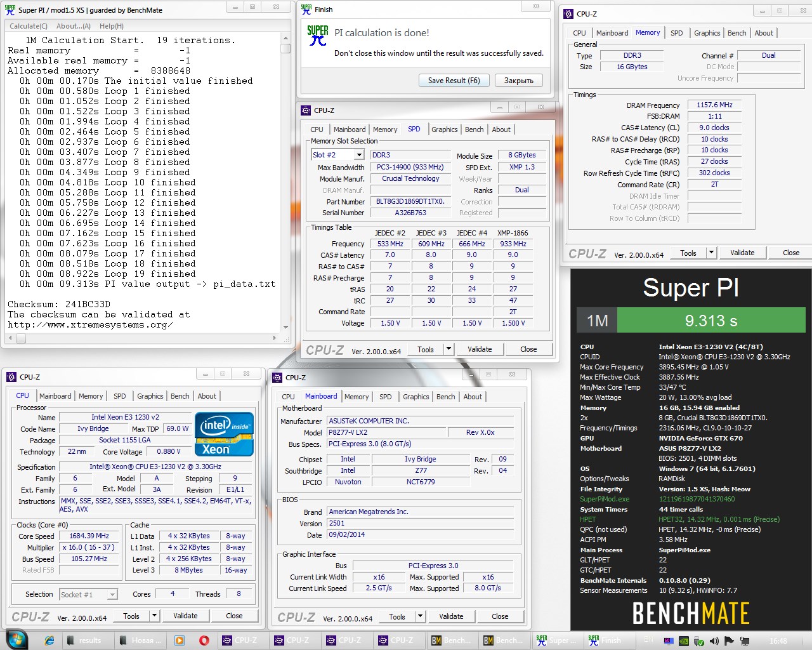Open Opera browser from the taskbar
The height and width of the screenshot is (650, 812).
click(x=204, y=640)
